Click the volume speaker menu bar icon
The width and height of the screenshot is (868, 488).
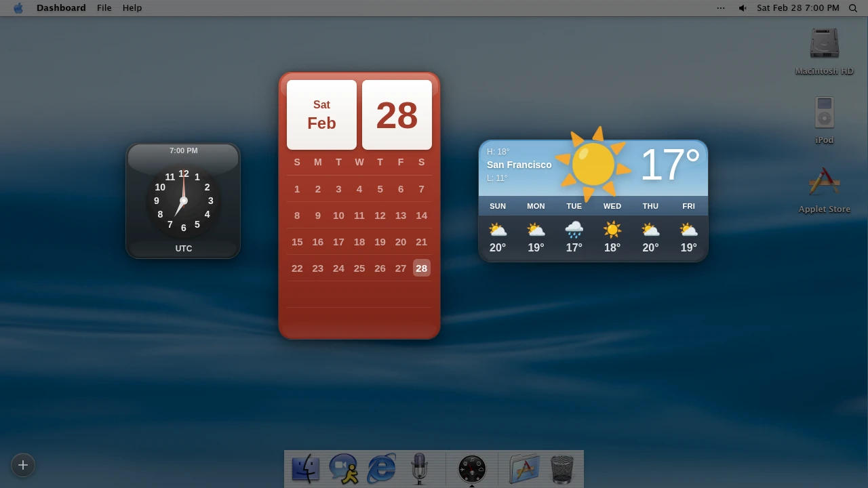(743, 8)
